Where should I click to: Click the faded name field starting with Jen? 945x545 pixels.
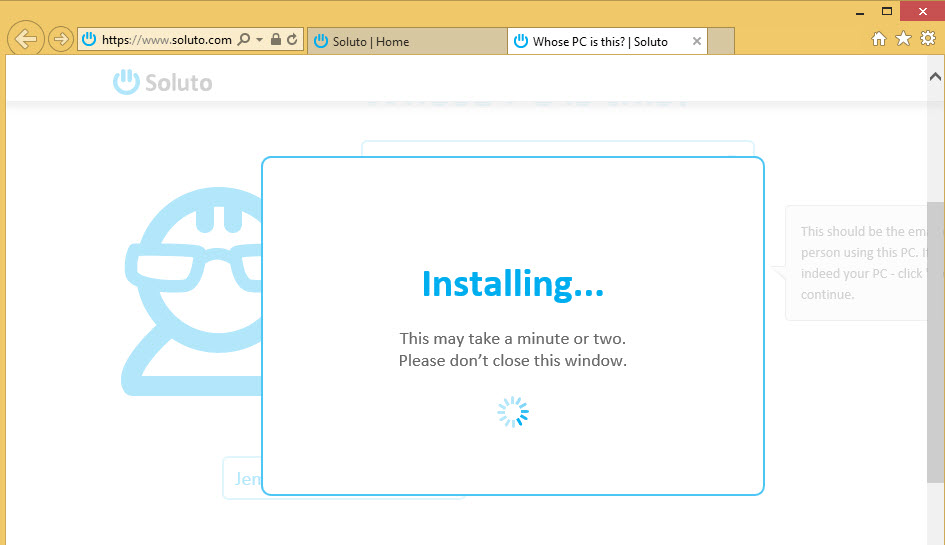coord(242,478)
